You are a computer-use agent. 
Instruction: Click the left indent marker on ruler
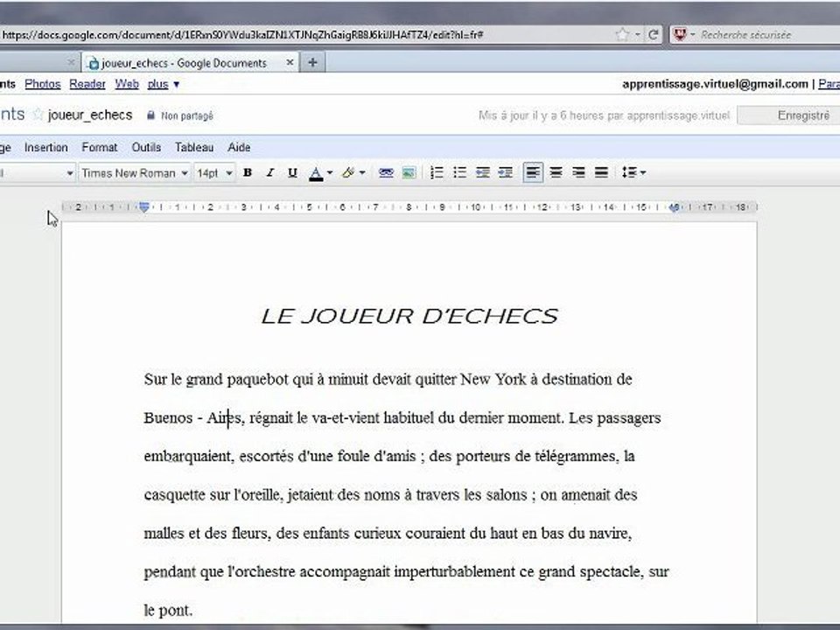tap(144, 207)
